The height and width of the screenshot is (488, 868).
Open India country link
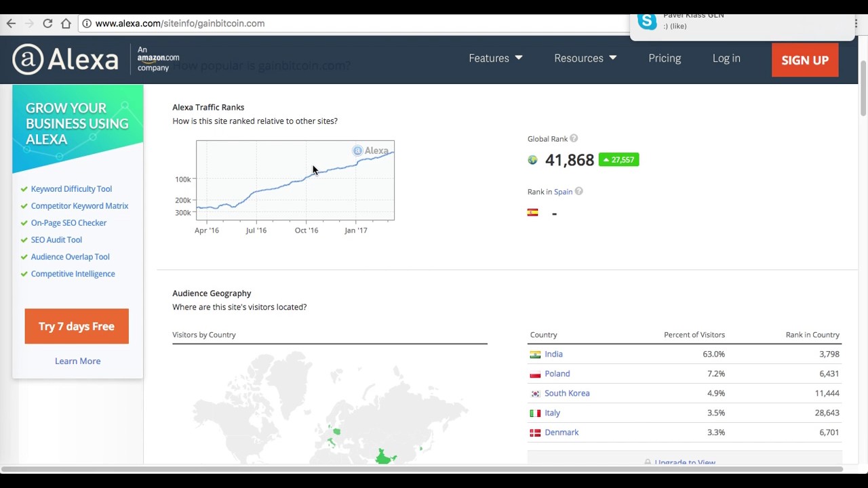[x=553, y=354]
